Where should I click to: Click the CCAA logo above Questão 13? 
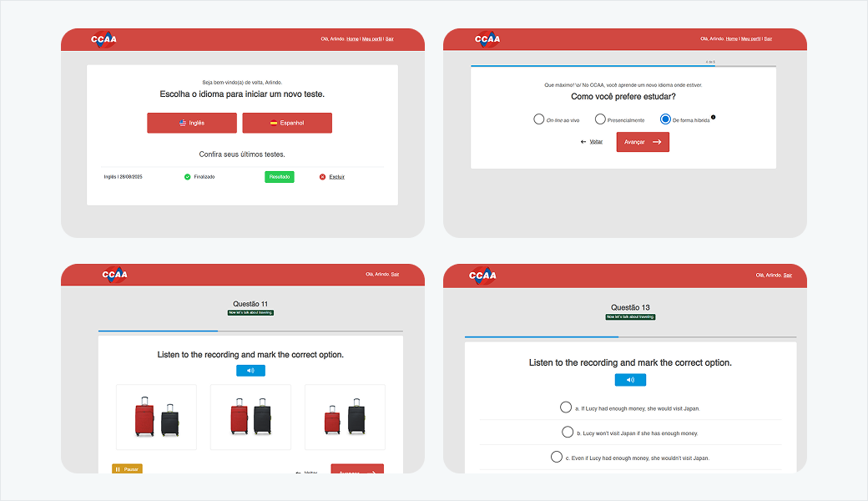click(x=483, y=275)
